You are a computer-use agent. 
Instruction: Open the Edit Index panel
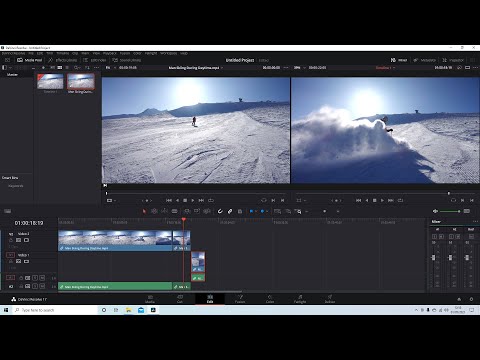point(94,60)
